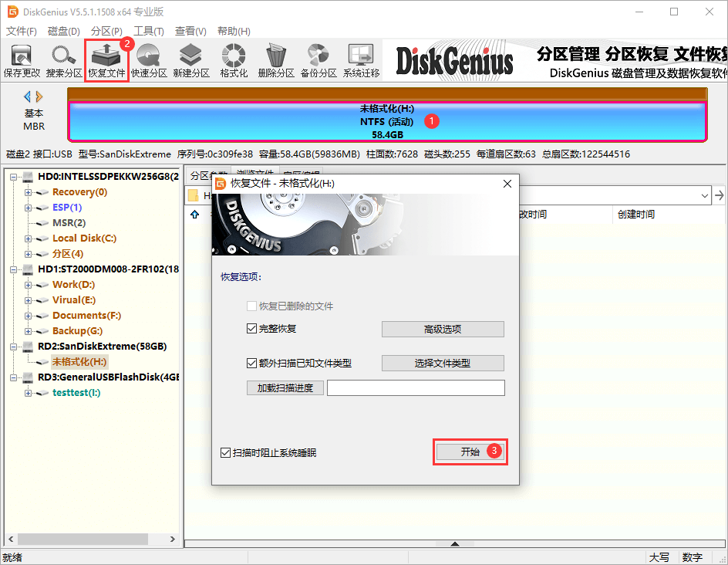728x565 pixels.
Task: Expand the Work(D:) partition node
Action: tap(29, 285)
